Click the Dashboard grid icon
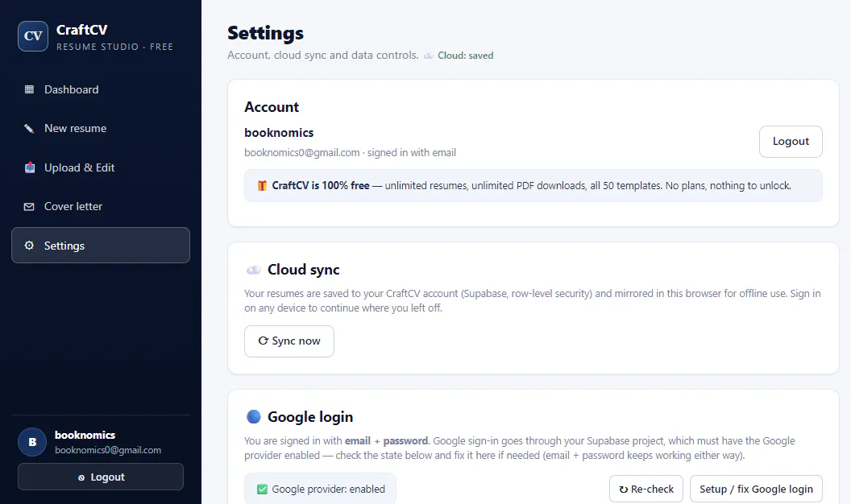This screenshot has width=851, height=504. [29, 89]
